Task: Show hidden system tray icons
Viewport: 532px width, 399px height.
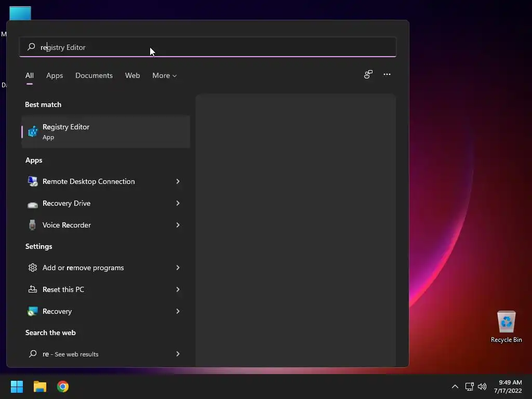Action: (455, 387)
